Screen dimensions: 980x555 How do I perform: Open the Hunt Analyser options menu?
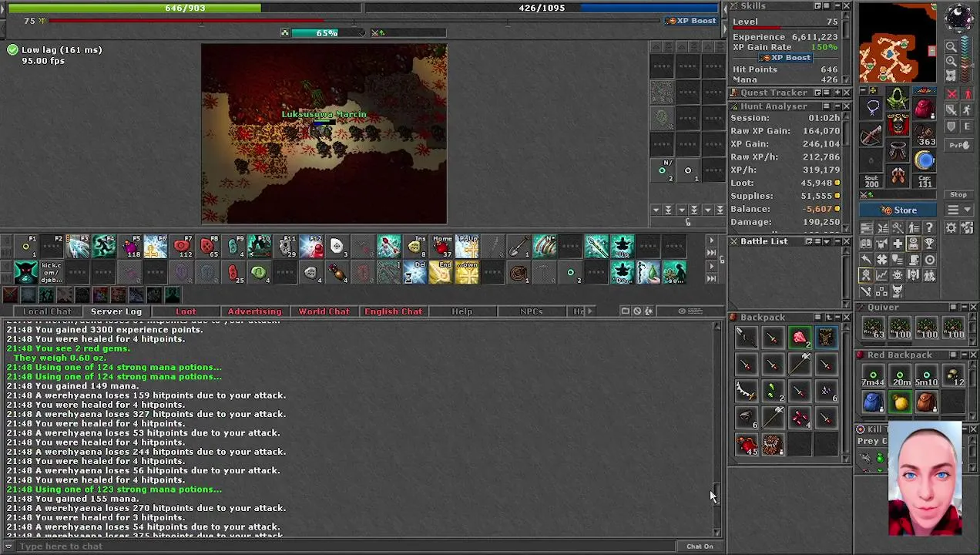pyautogui.click(x=826, y=106)
